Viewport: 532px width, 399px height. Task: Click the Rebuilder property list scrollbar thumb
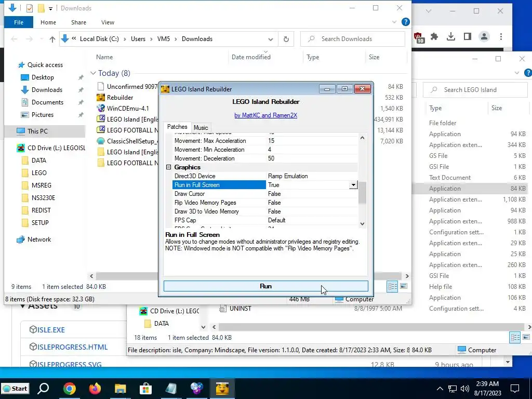(x=362, y=192)
